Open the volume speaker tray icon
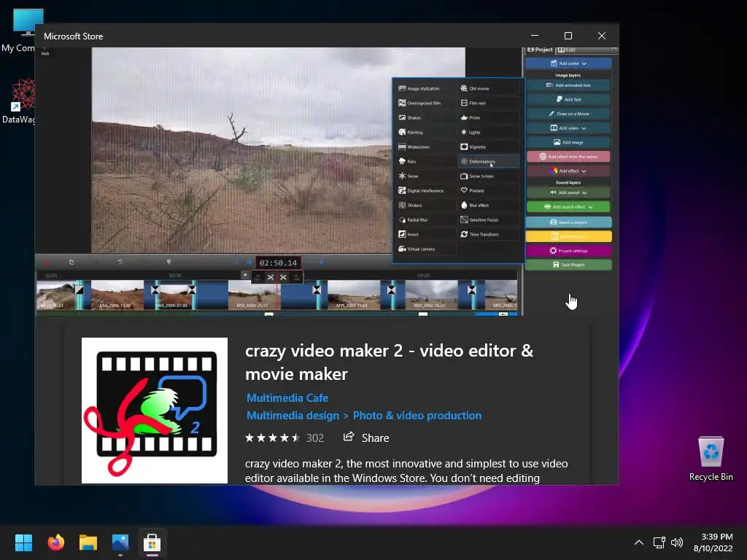This screenshot has height=560, width=747. click(676, 542)
